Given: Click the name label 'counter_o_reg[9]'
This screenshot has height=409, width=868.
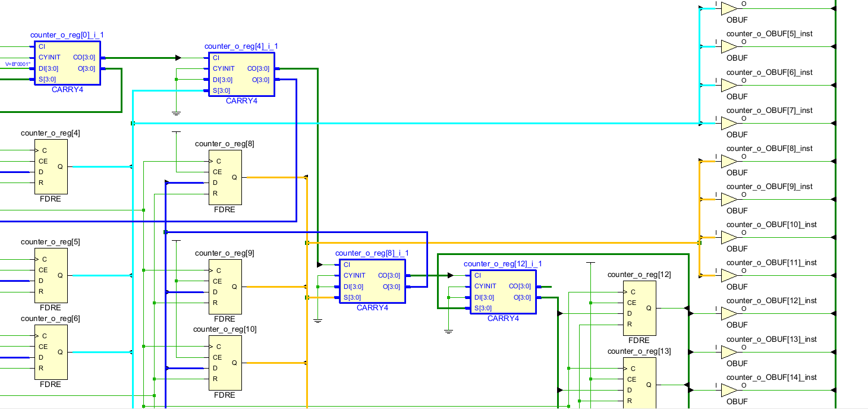Looking at the screenshot, I should pyautogui.click(x=225, y=253).
